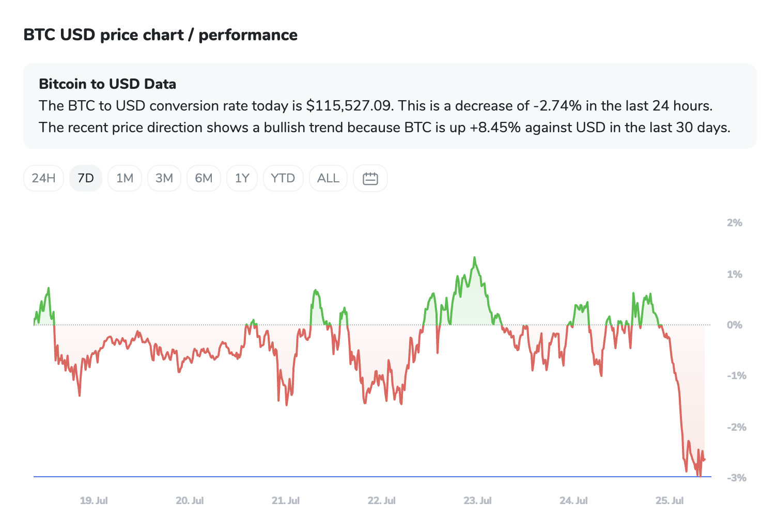Click the -3% y-axis label

click(x=736, y=478)
